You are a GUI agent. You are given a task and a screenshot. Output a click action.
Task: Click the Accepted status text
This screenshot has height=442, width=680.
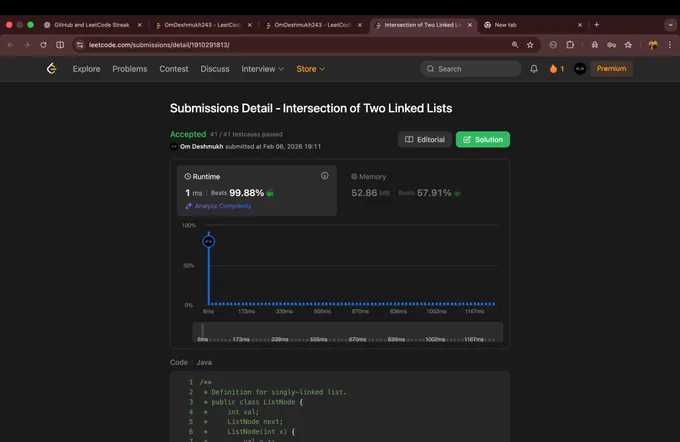pos(188,134)
